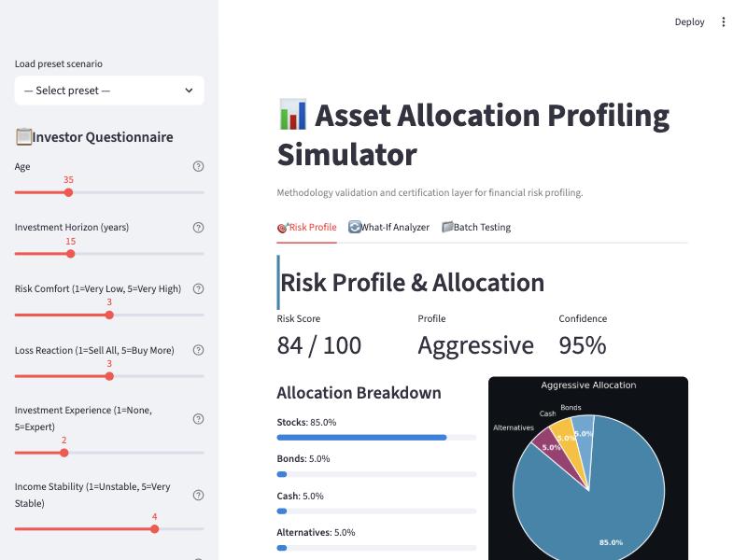Click the Income Stability help icon

198,496
